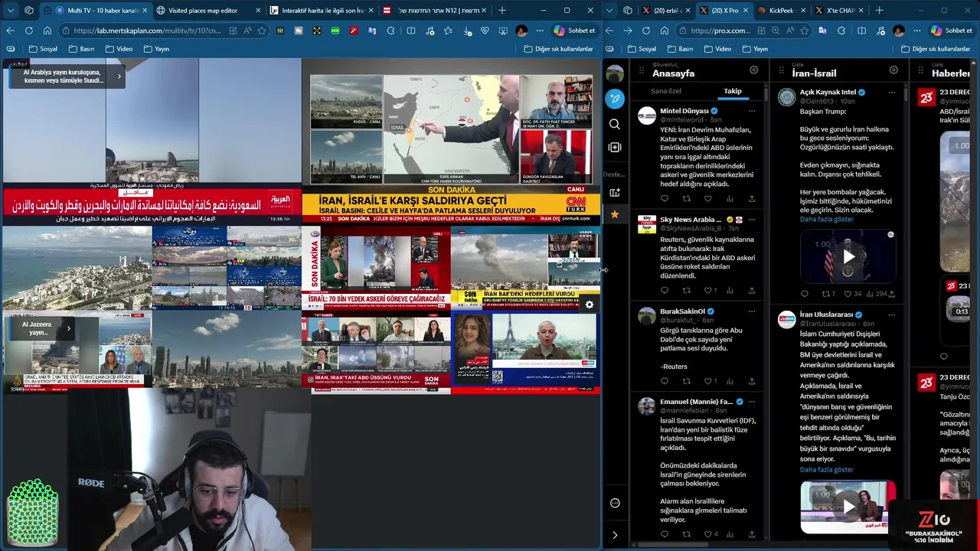Click the add column icon in X Pro sidebar
This screenshot has width=980, height=551.
(x=615, y=147)
